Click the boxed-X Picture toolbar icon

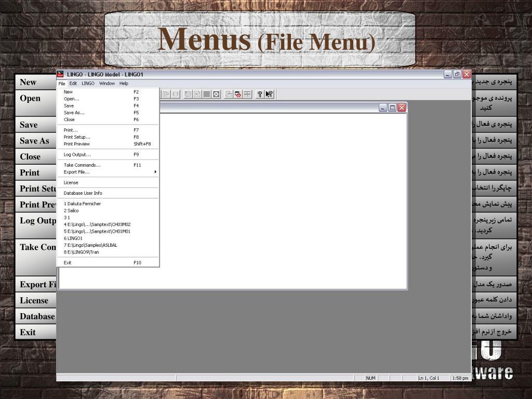tap(216, 94)
